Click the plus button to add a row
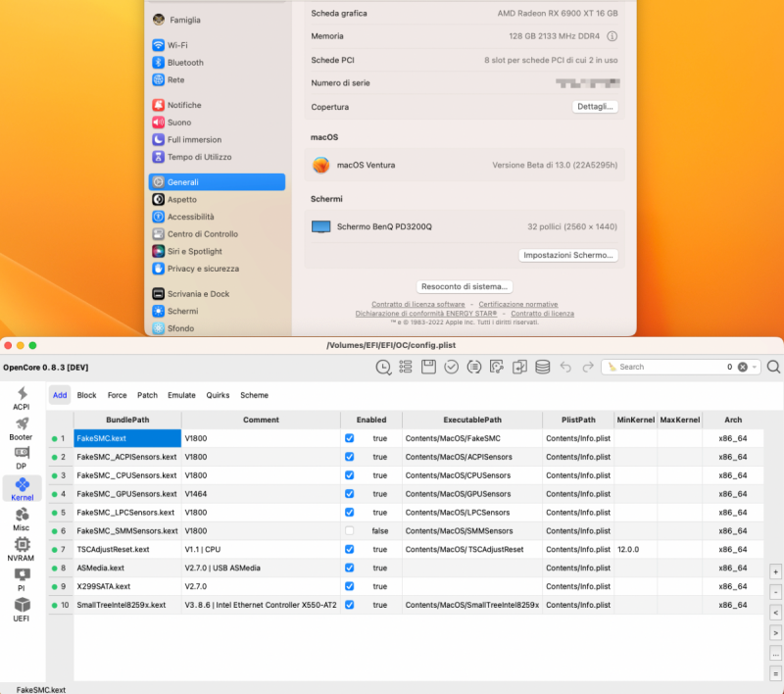784x694 pixels. coord(775,571)
